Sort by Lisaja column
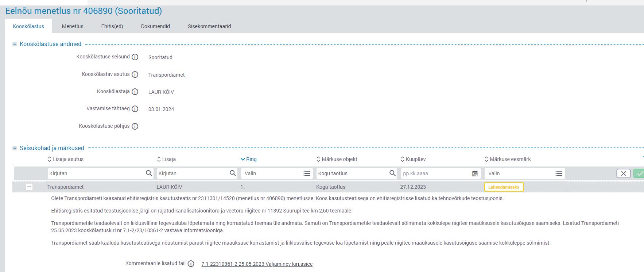Image resolution: width=644 pixels, height=272 pixels. point(166,159)
